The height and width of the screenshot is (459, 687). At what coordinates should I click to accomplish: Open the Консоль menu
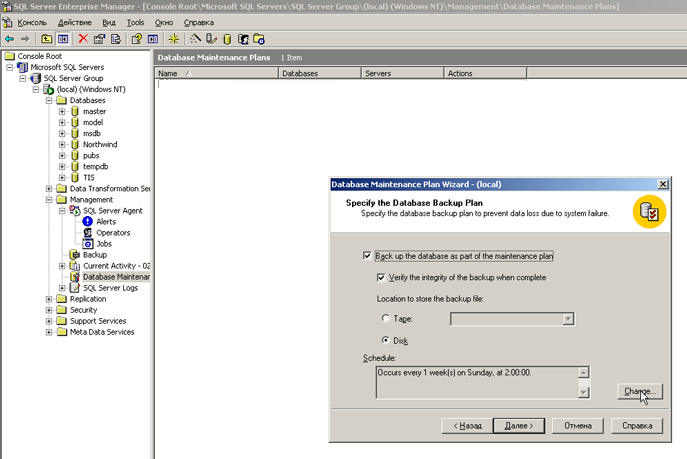tap(32, 22)
